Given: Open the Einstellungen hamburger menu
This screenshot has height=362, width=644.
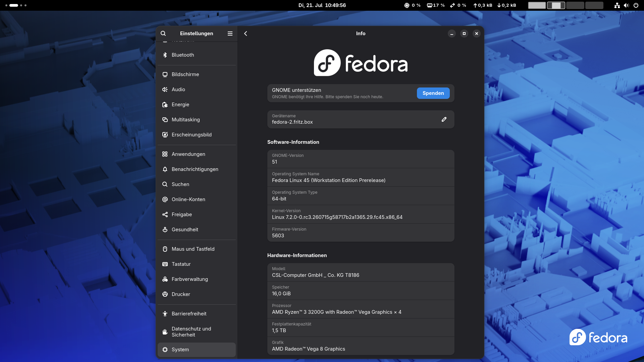Looking at the screenshot, I should [230, 34].
